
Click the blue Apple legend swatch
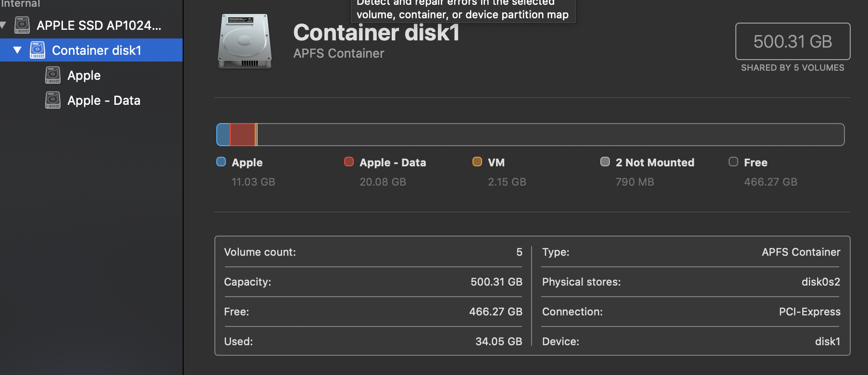tap(221, 162)
